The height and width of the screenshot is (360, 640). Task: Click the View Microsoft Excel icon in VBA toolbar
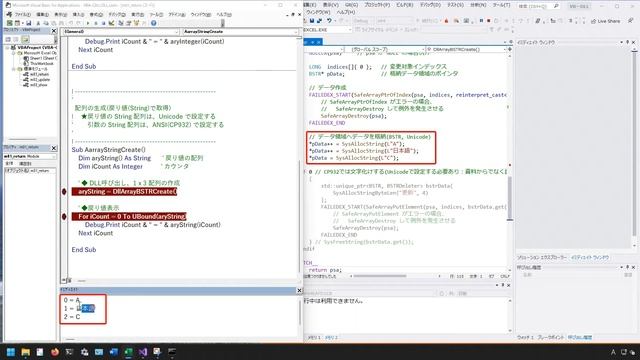click(x=9, y=23)
